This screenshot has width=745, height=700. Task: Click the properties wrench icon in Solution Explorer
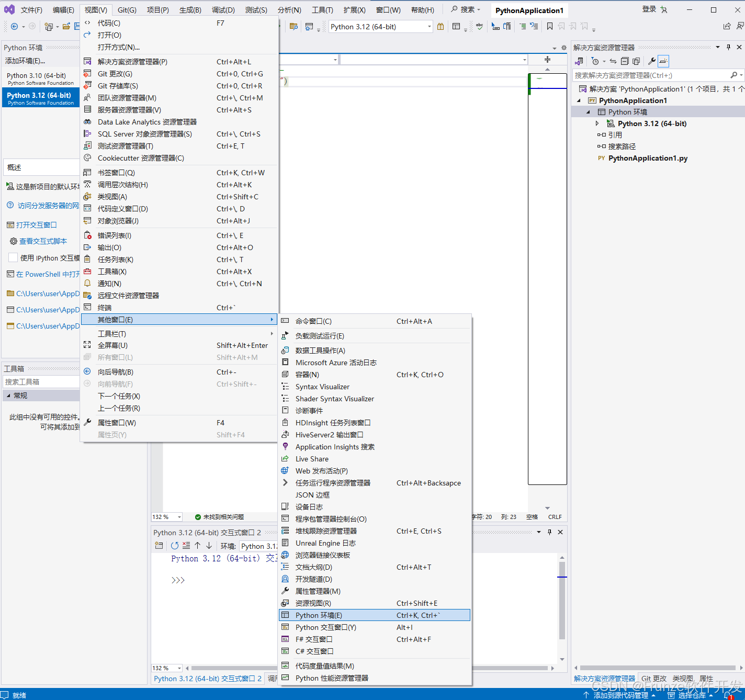[652, 61]
